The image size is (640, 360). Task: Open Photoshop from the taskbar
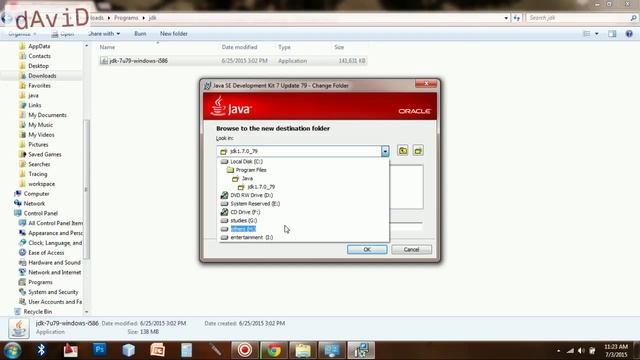[100, 350]
